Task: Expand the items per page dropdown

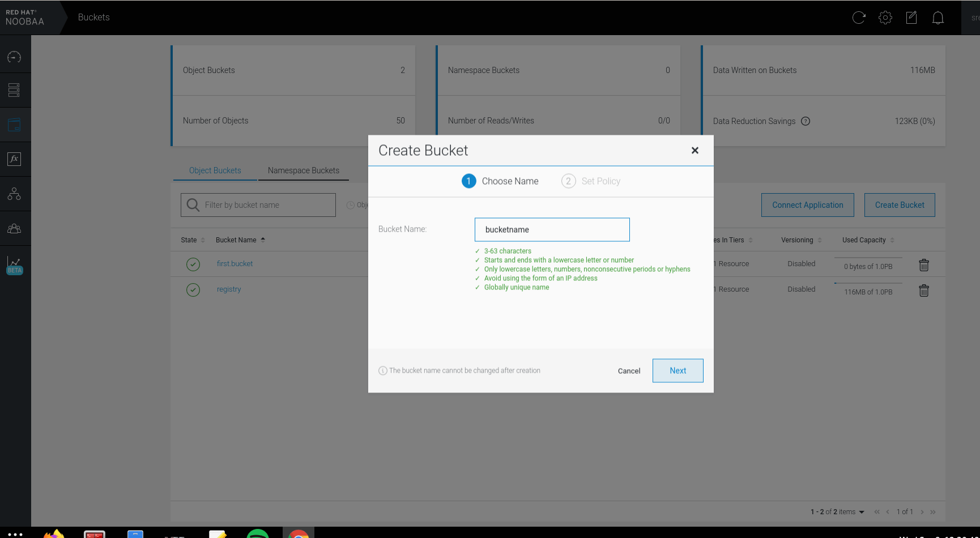Action: point(862,512)
